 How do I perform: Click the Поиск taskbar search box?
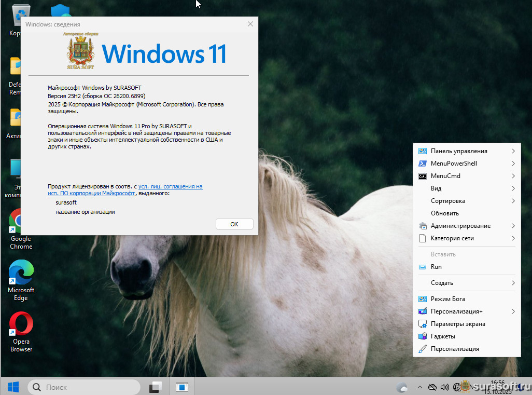click(x=84, y=387)
